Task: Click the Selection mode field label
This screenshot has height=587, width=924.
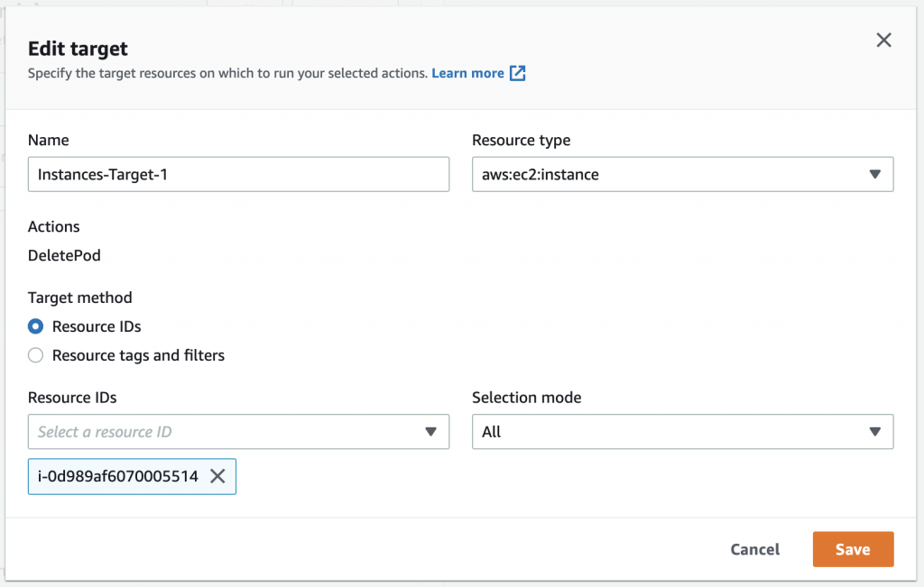Action: pyautogui.click(x=526, y=397)
